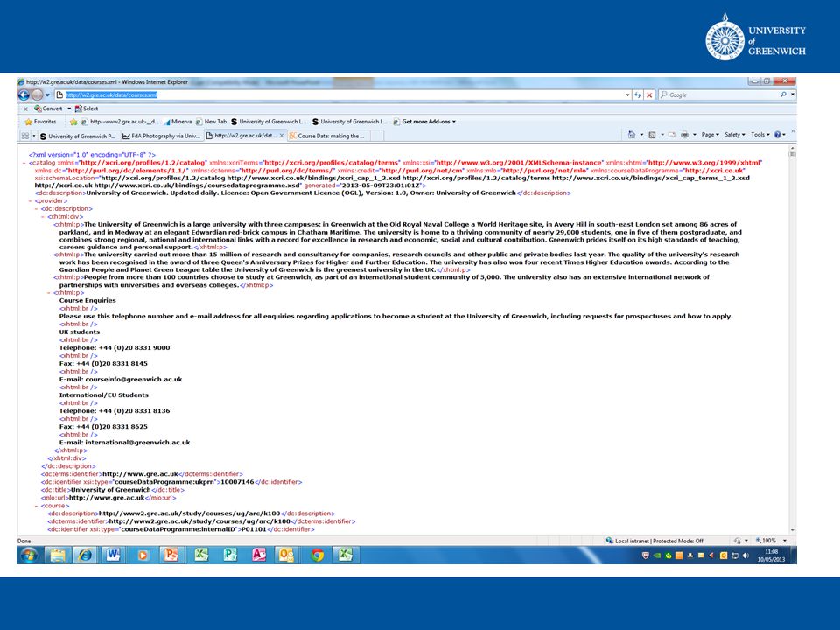Switch to FdA Photography via Univ... tab
This screenshot has height=630, width=840.
[x=161, y=136]
